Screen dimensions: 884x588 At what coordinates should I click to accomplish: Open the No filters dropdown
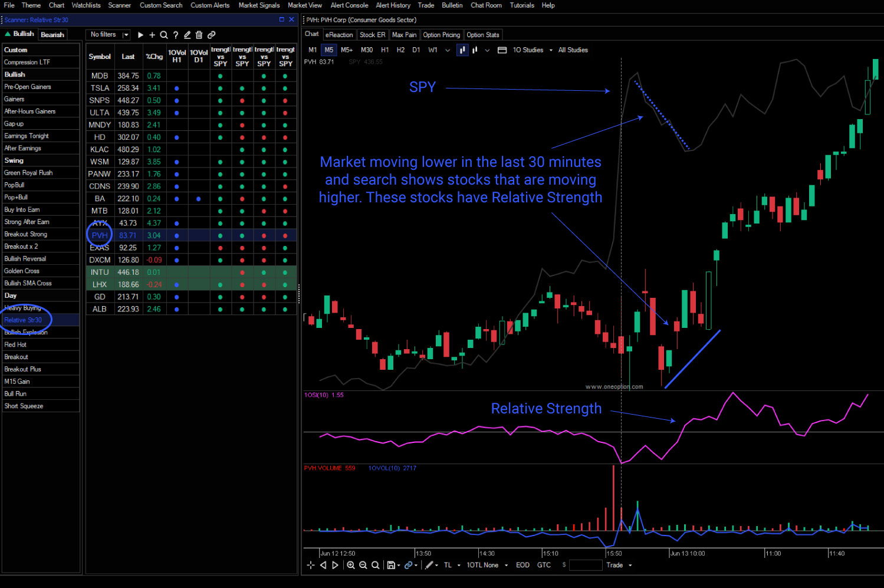coord(107,34)
